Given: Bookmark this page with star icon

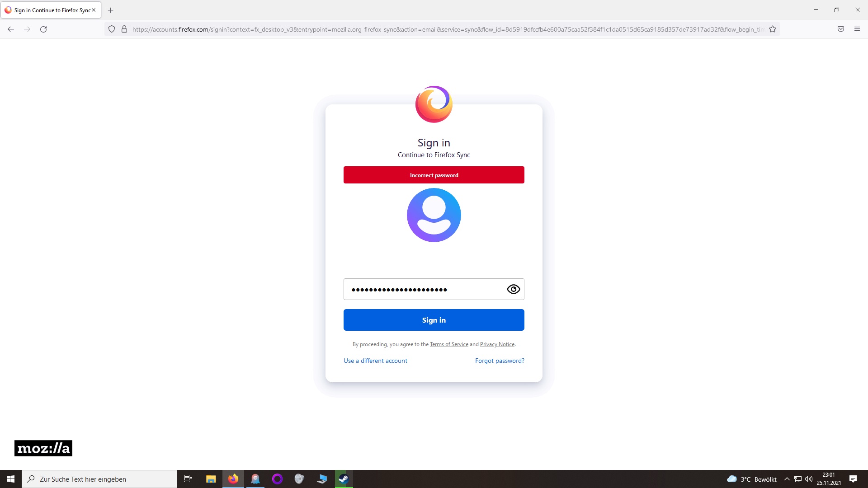Looking at the screenshot, I should (773, 29).
